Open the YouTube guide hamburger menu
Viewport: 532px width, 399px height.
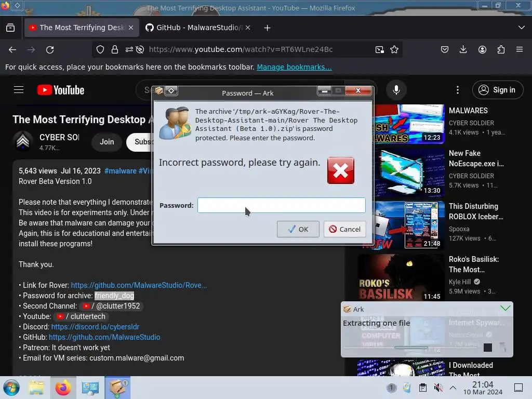pos(19,90)
